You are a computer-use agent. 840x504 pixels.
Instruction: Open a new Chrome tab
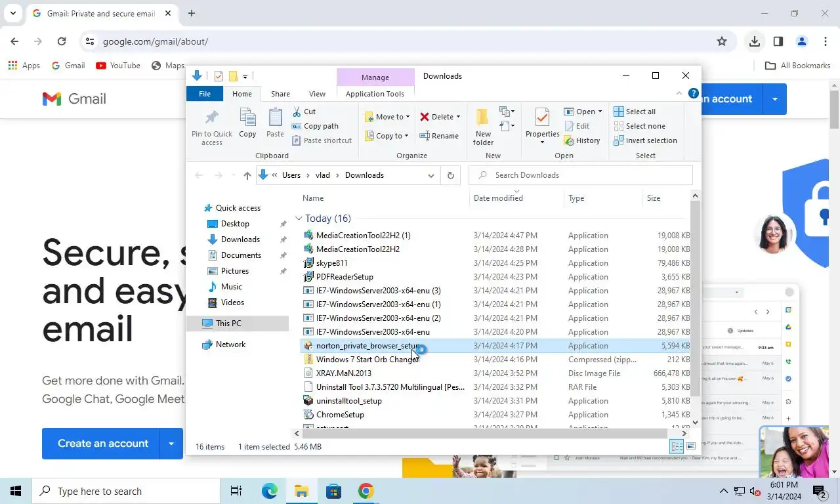pos(192,13)
